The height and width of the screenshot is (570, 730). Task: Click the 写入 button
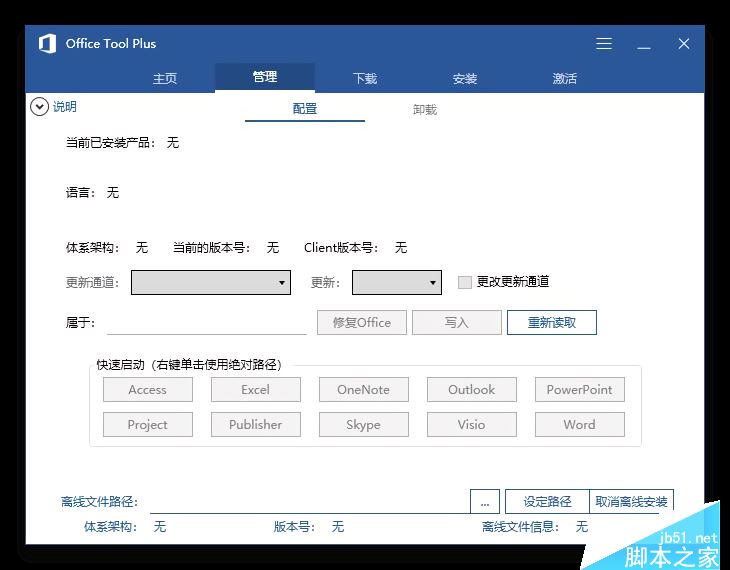pyautogui.click(x=457, y=322)
